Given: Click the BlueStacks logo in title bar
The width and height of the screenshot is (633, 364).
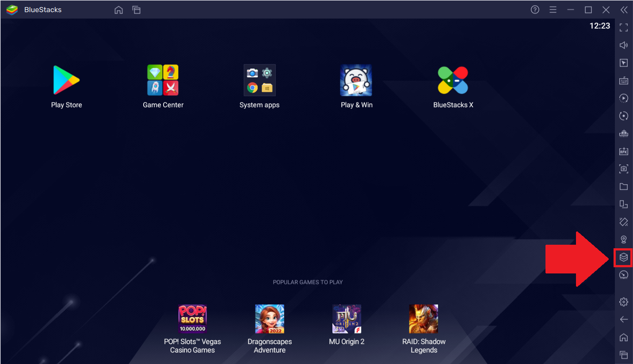Looking at the screenshot, I should pos(12,10).
